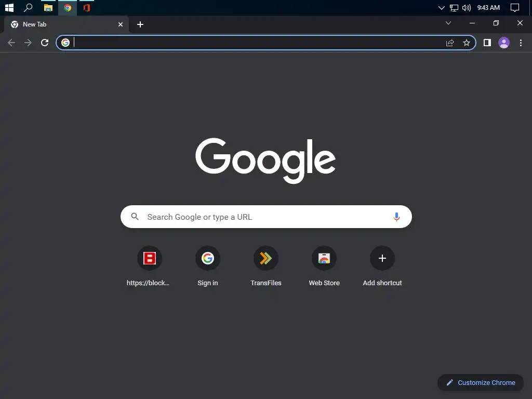This screenshot has width=532, height=399.
Task: Click the Add shortcut plus tile
Action: coord(382,266)
